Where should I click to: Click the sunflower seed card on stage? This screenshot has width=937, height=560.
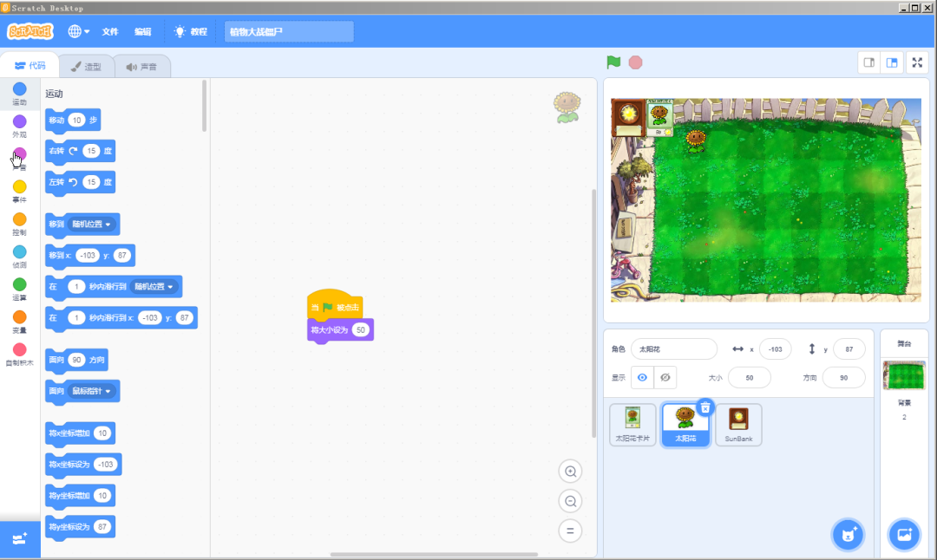[x=659, y=117]
